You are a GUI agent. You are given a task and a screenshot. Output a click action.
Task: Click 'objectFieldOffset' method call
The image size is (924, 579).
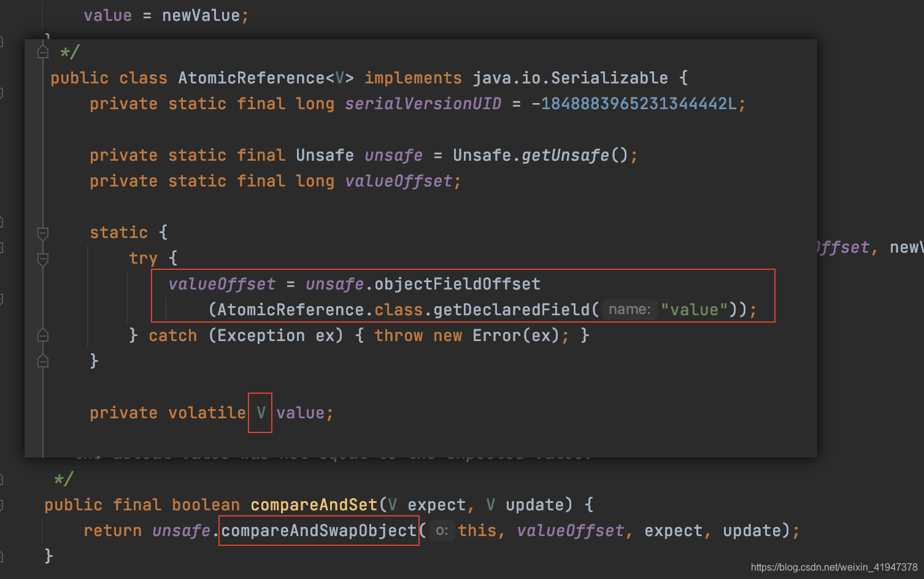[x=457, y=284]
